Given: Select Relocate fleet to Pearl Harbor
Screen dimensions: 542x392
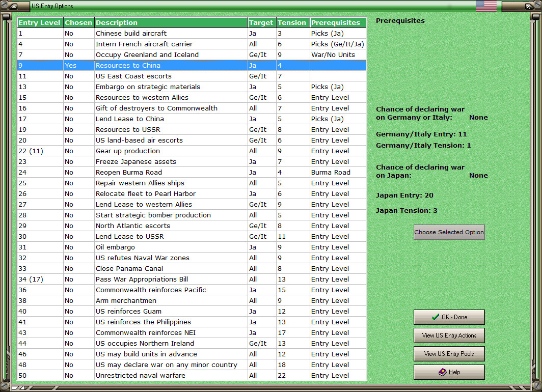Looking at the screenshot, I should click(192, 194).
